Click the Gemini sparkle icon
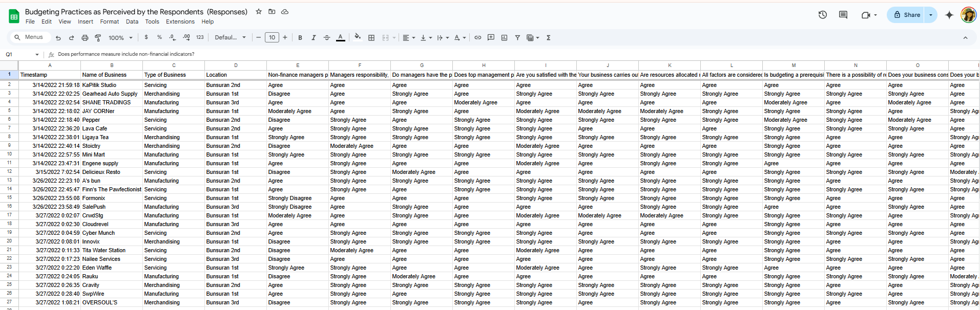Image resolution: width=980 pixels, height=310 pixels. (x=949, y=15)
